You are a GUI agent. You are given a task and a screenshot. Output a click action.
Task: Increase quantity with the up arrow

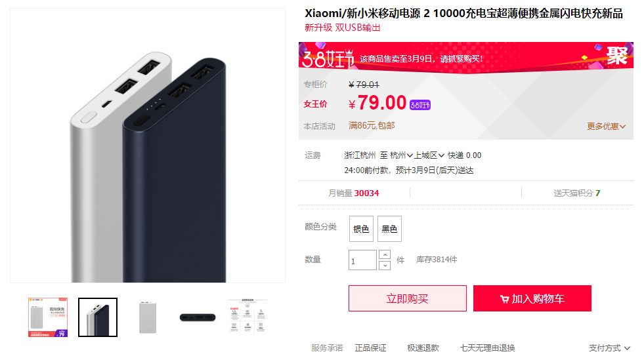(385, 254)
